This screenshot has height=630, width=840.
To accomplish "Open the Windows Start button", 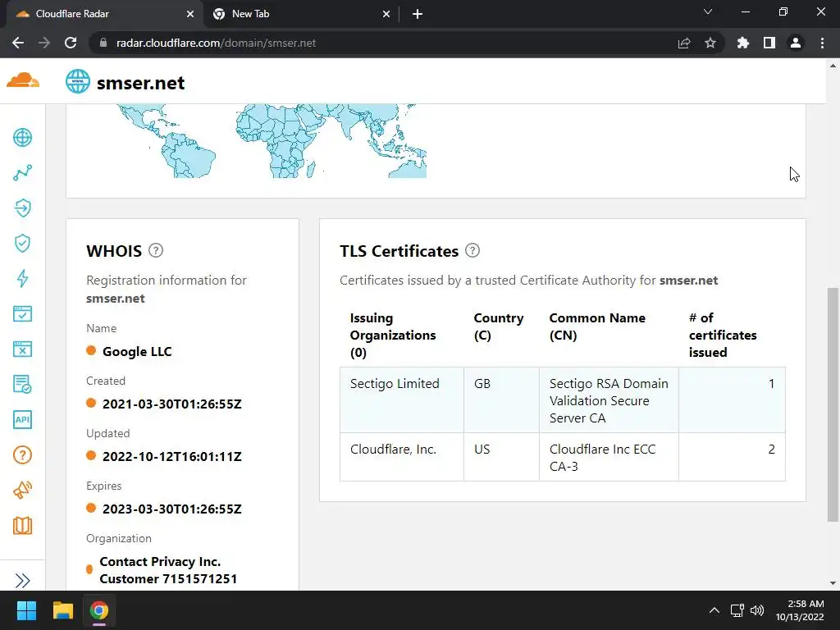I will pos(26,610).
